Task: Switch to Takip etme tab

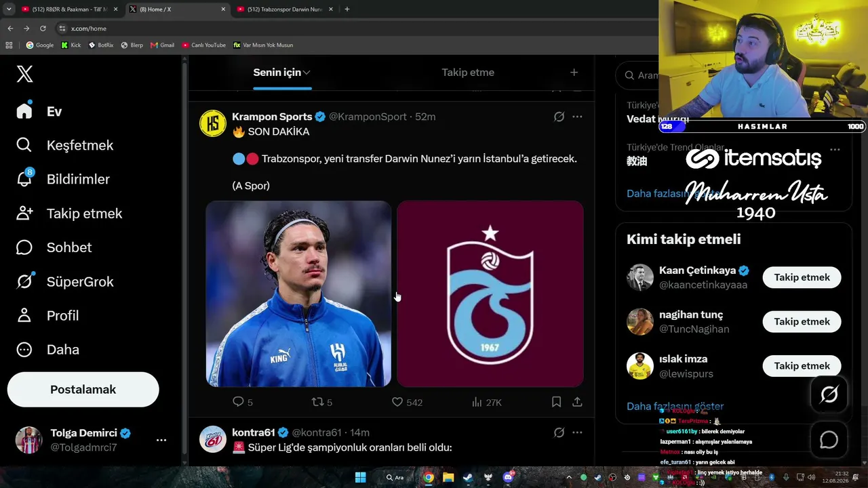Action: [x=468, y=73]
